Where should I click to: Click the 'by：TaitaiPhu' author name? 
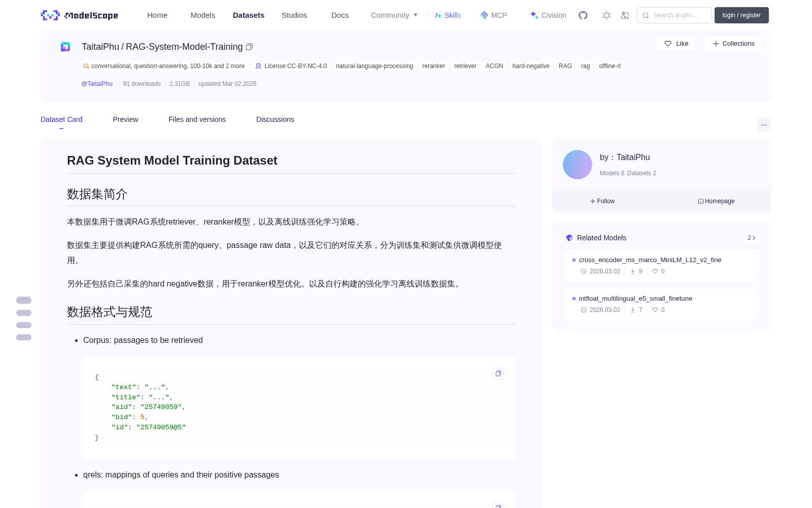point(625,157)
